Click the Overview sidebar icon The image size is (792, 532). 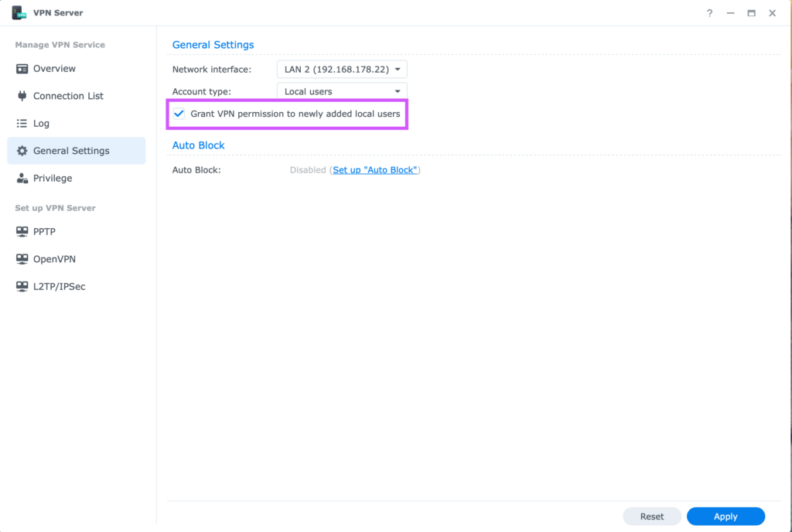coord(22,68)
